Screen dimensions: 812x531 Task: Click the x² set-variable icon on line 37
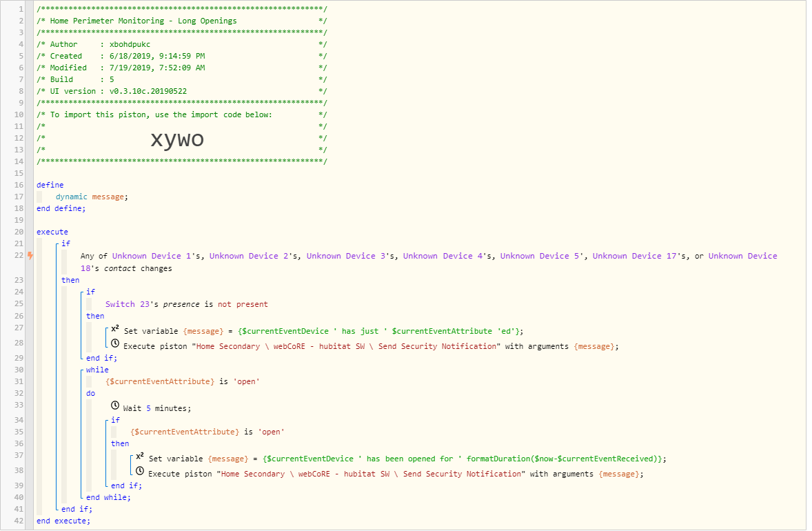tap(140, 456)
